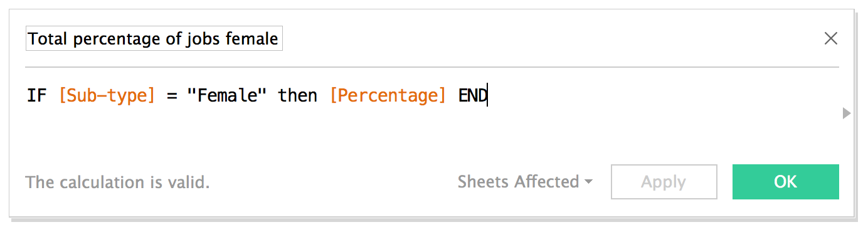The height and width of the screenshot is (227, 868).
Task: Click the small arrow beside Sheets Affected
Action: (588, 182)
